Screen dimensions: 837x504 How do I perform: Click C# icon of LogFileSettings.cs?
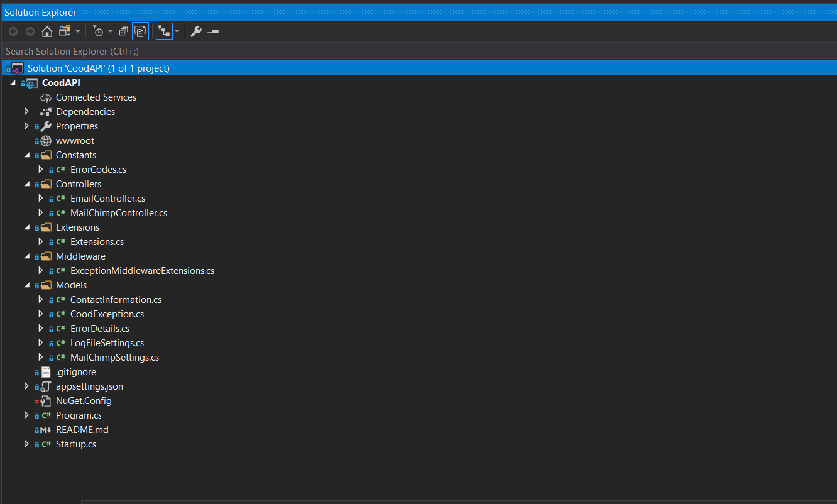pyautogui.click(x=61, y=343)
